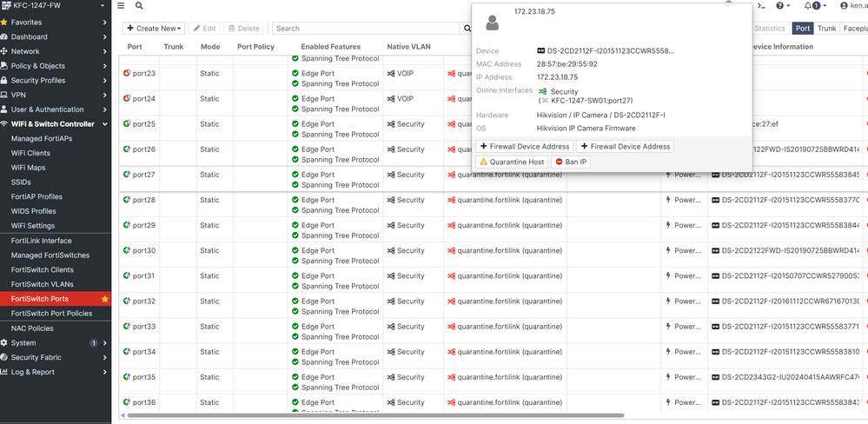This screenshot has width=868, height=424.
Task: Open the Create New dropdown arrow
Action: click(x=181, y=28)
